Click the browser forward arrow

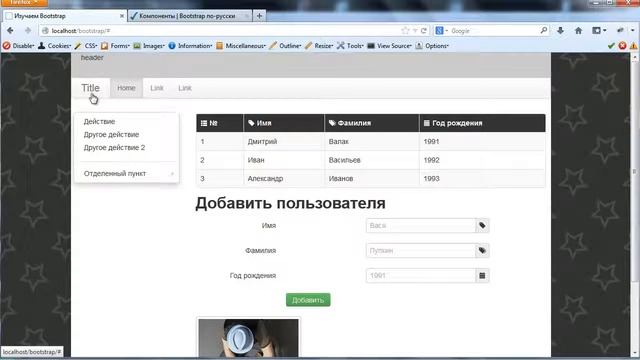[x=28, y=31]
